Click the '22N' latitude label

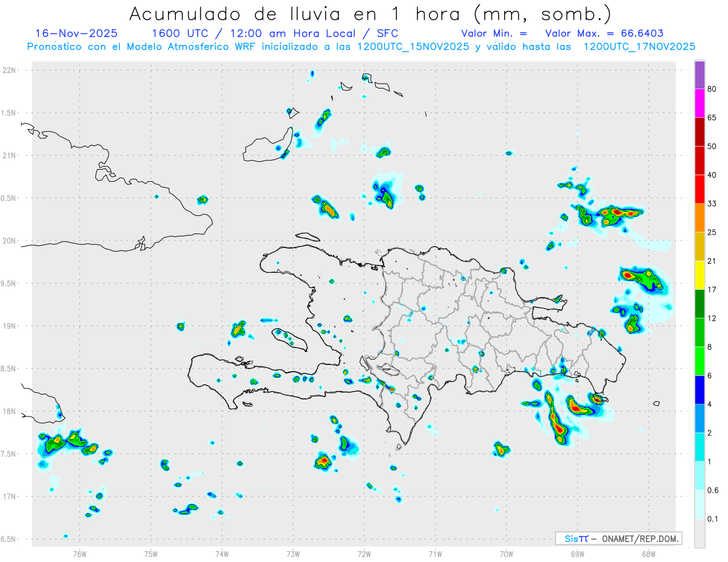pyautogui.click(x=8, y=70)
